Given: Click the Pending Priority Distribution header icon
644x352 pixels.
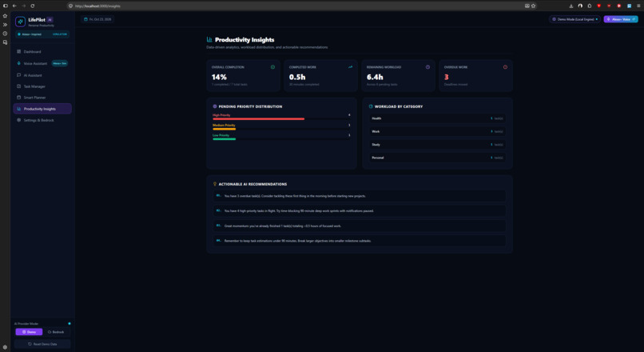Looking at the screenshot, I should (x=215, y=106).
